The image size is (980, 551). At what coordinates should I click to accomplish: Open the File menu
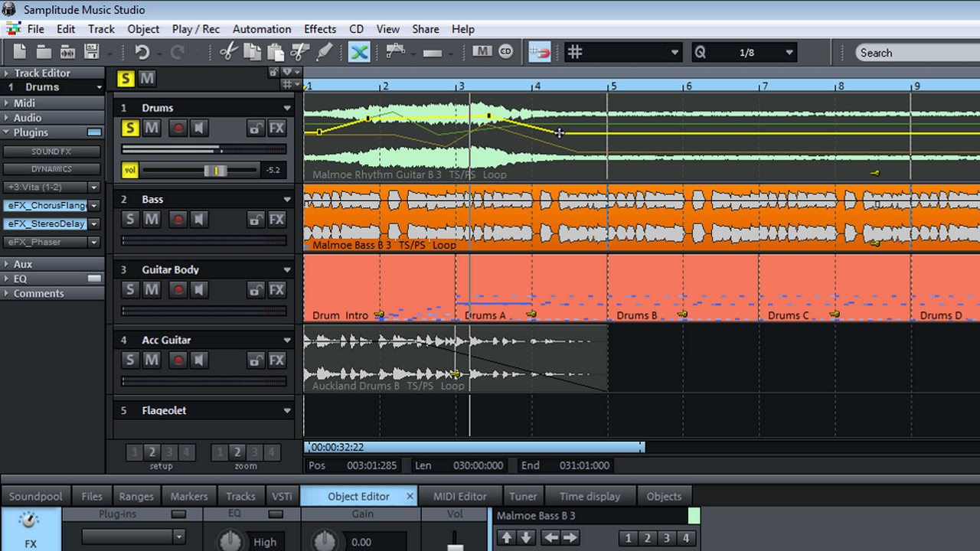[x=36, y=29]
